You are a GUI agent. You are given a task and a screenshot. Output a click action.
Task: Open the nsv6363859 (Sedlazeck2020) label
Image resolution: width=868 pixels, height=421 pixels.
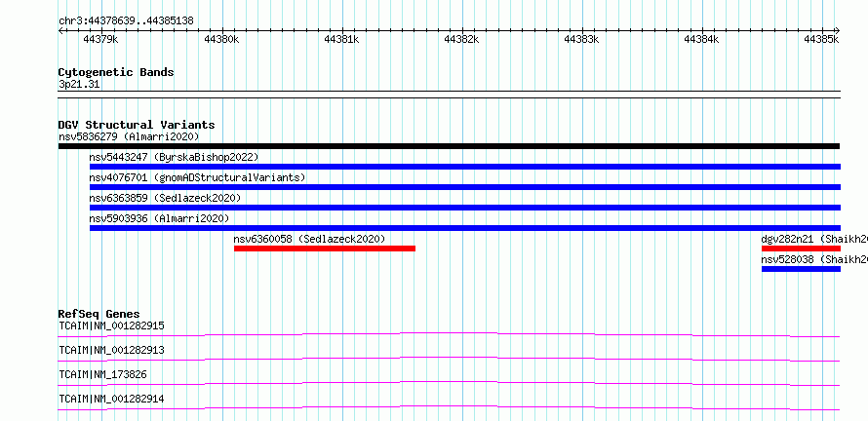click(165, 198)
